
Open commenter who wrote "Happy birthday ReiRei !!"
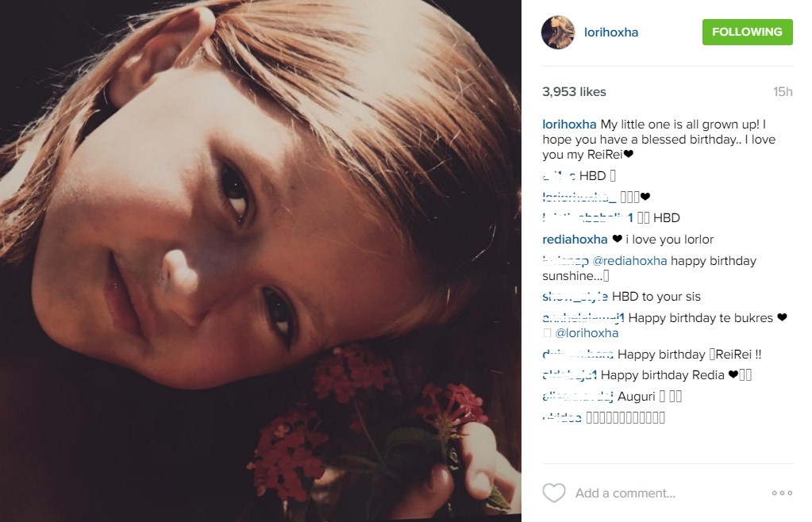(x=578, y=355)
